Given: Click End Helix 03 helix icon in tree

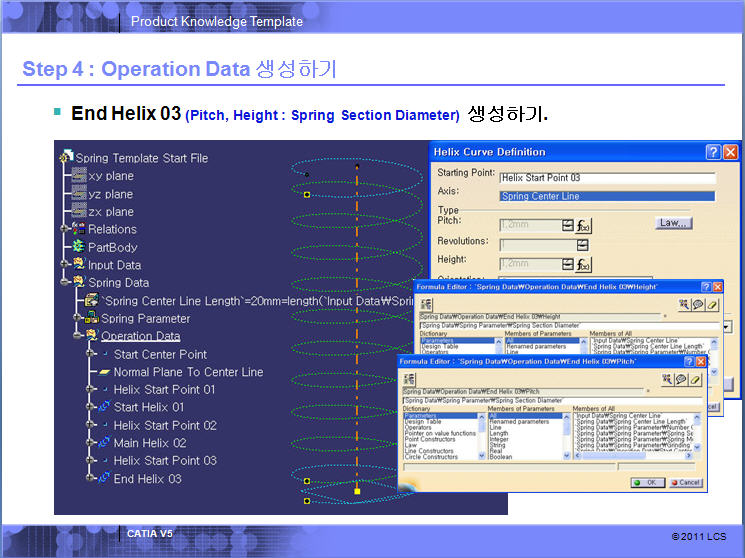Looking at the screenshot, I should click(x=102, y=479).
